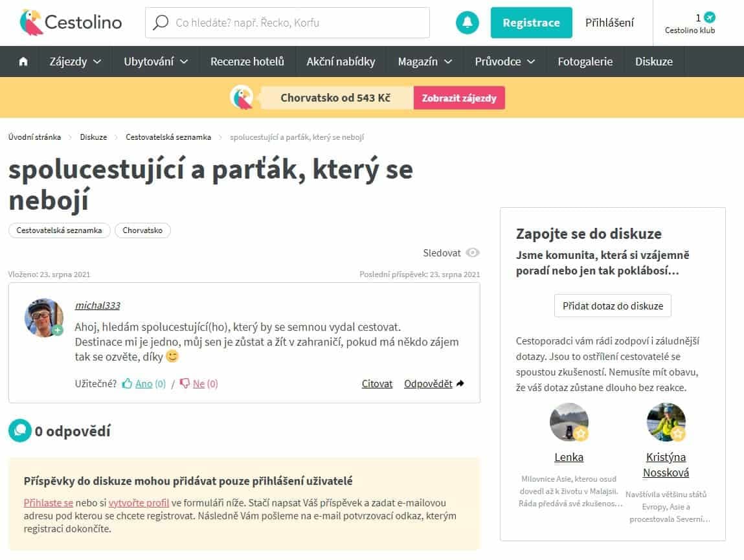Click the search magnifier icon
This screenshot has height=560, width=744.
click(161, 22)
